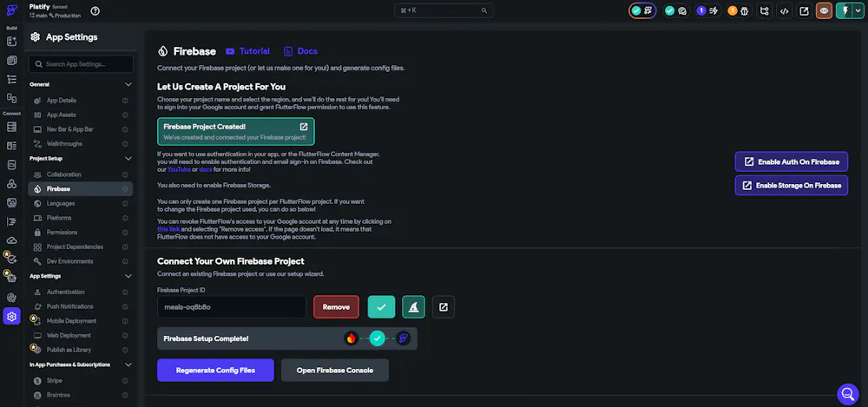Screen dimensions: 868x407
Task: Open Stripe settings
Action: [80, 381]
